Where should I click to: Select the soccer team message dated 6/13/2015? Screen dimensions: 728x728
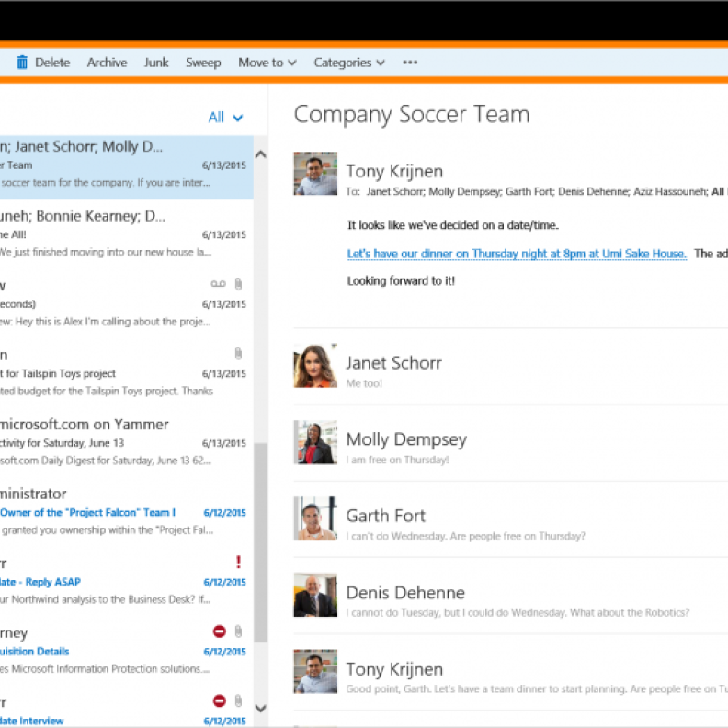coord(126,167)
